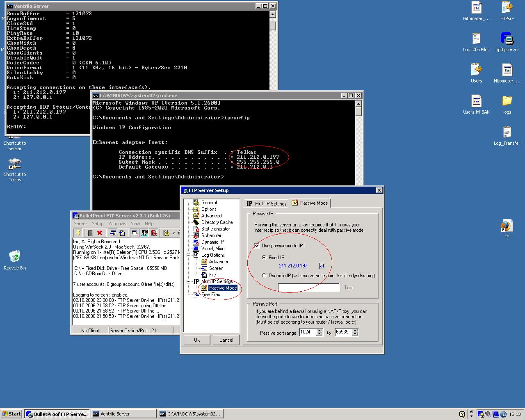Select Screen under Log Options
The image size is (525, 420).
[216, 268]
